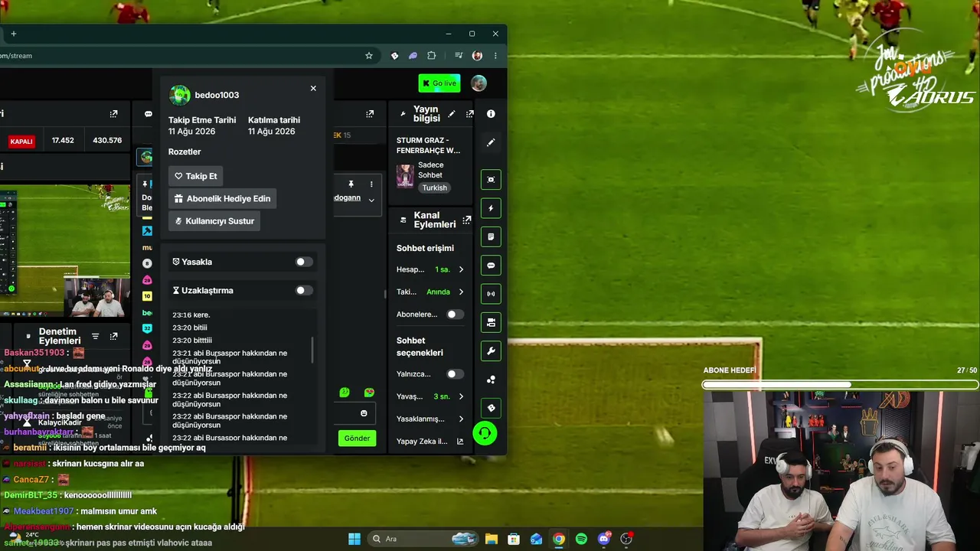Pop out the Denetim Eylemleri panel
Image resolution: width=980 pixels, height=551 pixels.
[x=113, y=336]
